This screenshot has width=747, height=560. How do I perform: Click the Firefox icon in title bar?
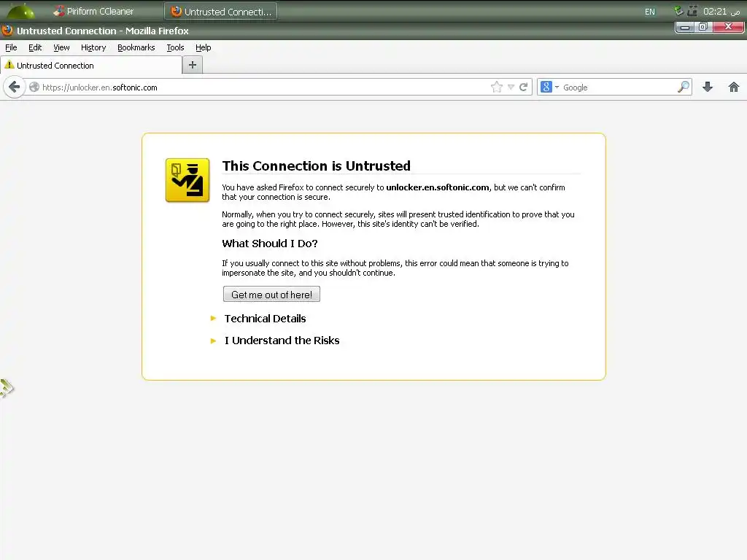(7, 31)
